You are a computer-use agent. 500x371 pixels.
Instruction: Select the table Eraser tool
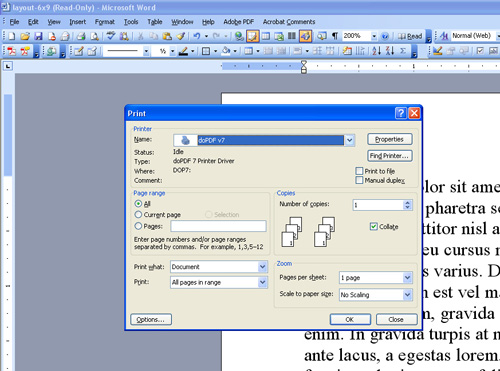coord(92,51)
